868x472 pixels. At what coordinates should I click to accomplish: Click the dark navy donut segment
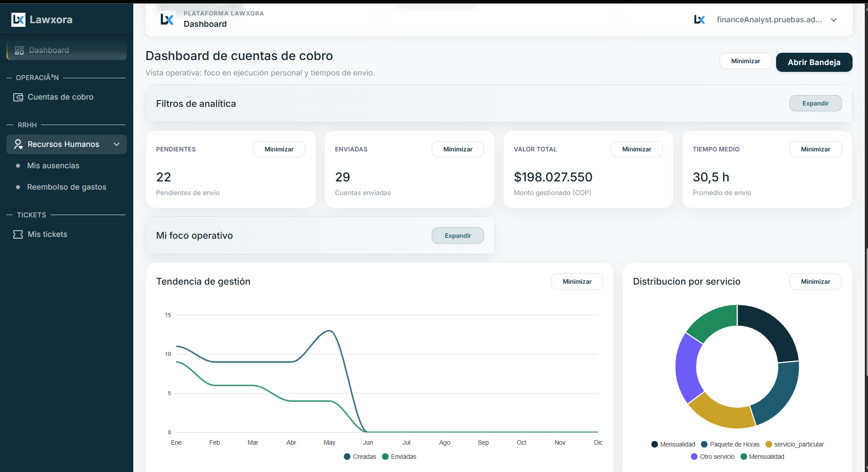click(x=771, y=328)
